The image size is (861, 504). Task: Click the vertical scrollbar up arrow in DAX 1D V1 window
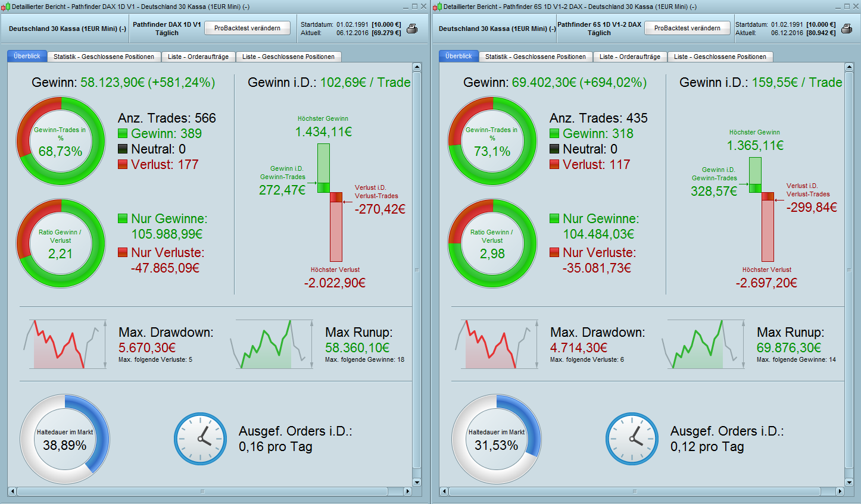pyautogui.click(x=417, y=67)
